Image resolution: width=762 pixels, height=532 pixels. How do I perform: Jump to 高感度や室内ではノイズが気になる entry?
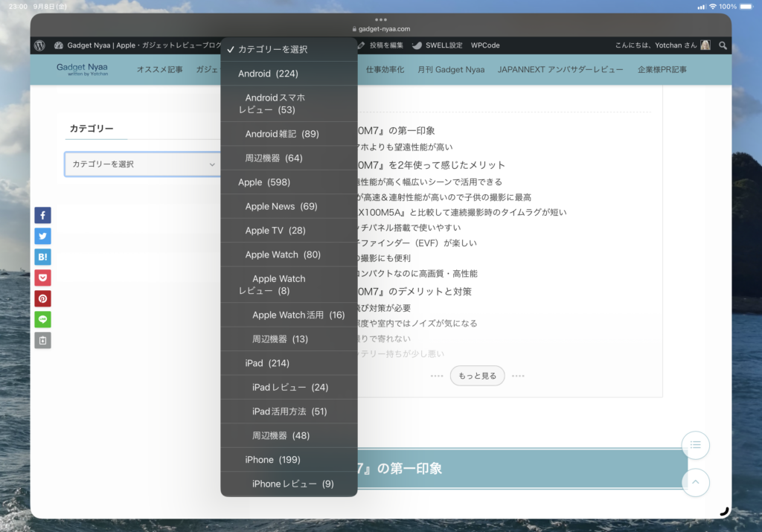[x=418, y=323]
